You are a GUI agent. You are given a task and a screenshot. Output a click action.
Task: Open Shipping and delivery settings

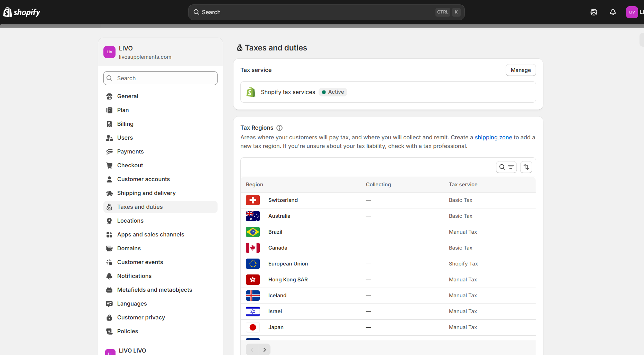coord(146,193)
